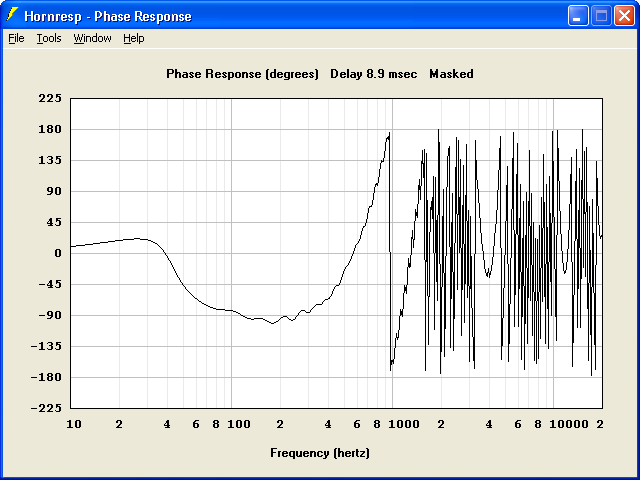Maximize the Hornresp window
Screen dimensions: 640x480
pyautogui.click(x=601, y=16)
